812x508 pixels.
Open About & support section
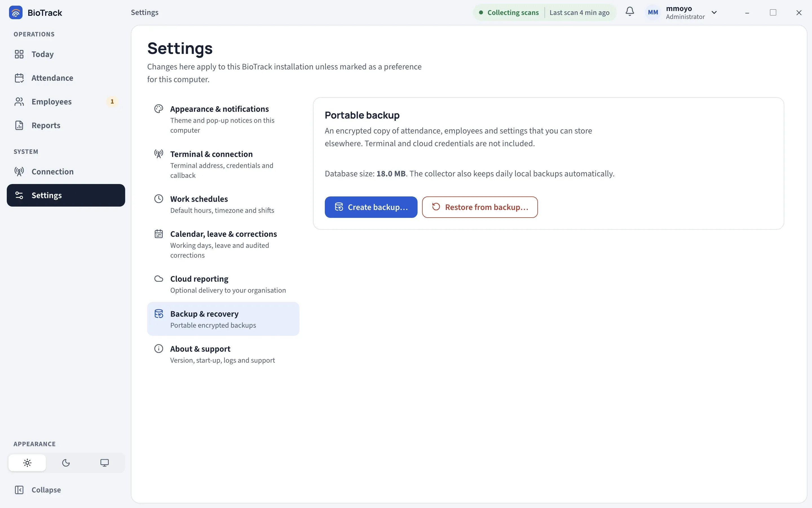(x=223, y=354)
